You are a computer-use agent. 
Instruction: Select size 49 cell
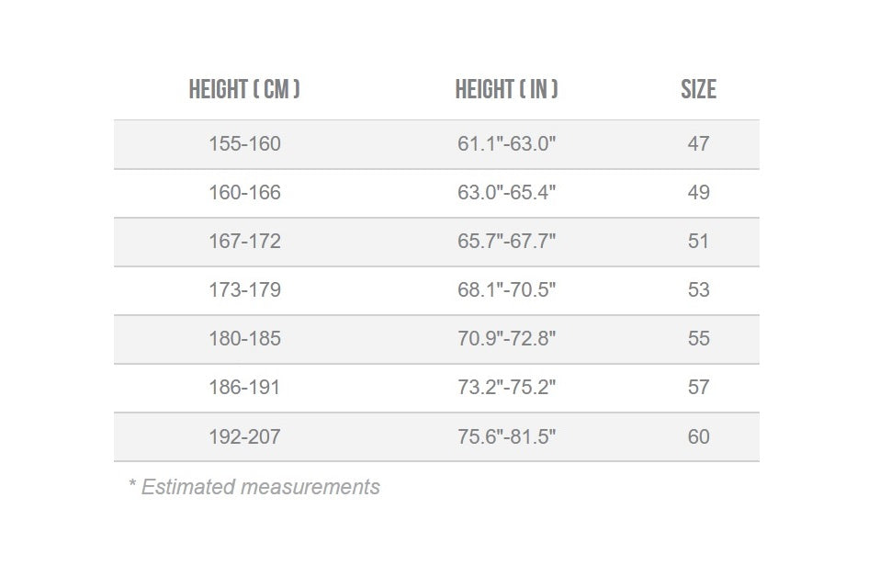point(698,193)
